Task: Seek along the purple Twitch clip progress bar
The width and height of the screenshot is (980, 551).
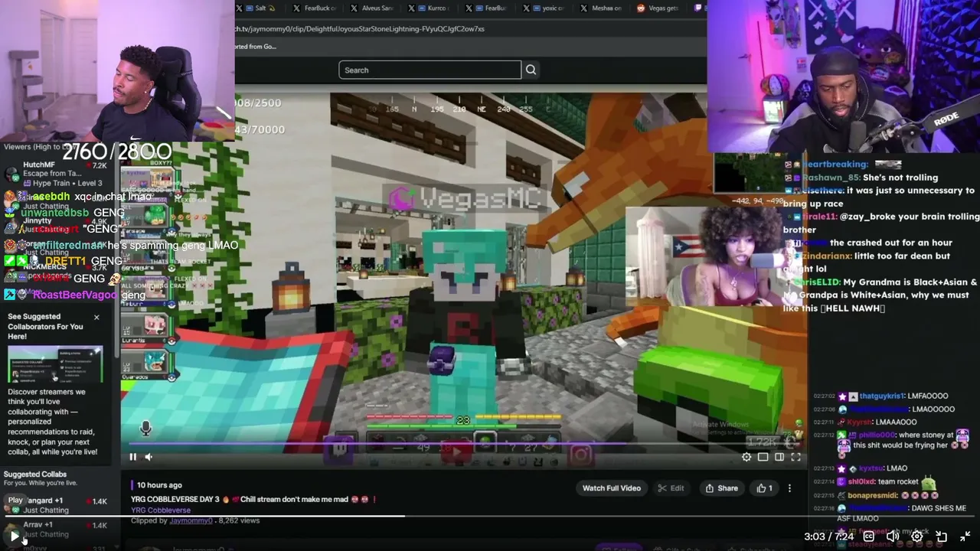Action: [465, 443]
